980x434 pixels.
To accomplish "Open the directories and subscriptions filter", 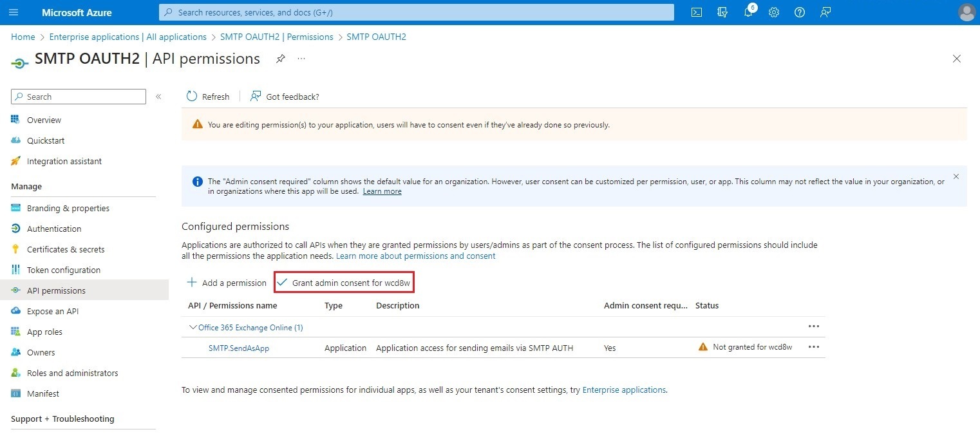I will point(722,12).
